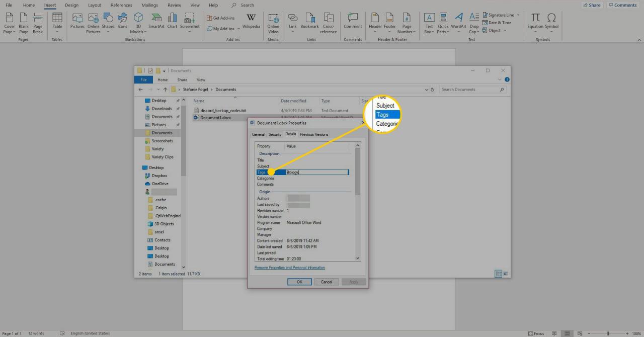This screenshot has width=644, height=337.
Task: Insert Date & Time
Action: (x=497, y=23)
